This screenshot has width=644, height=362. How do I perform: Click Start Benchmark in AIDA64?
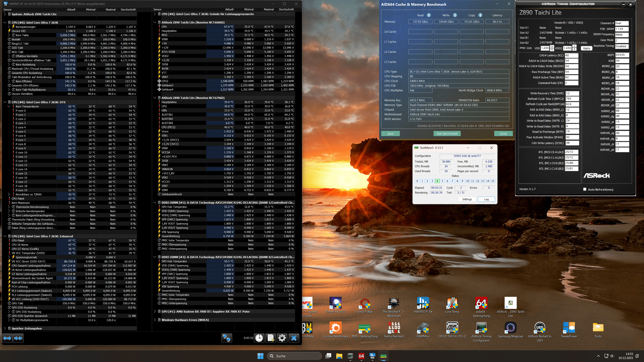click(447, 134)
